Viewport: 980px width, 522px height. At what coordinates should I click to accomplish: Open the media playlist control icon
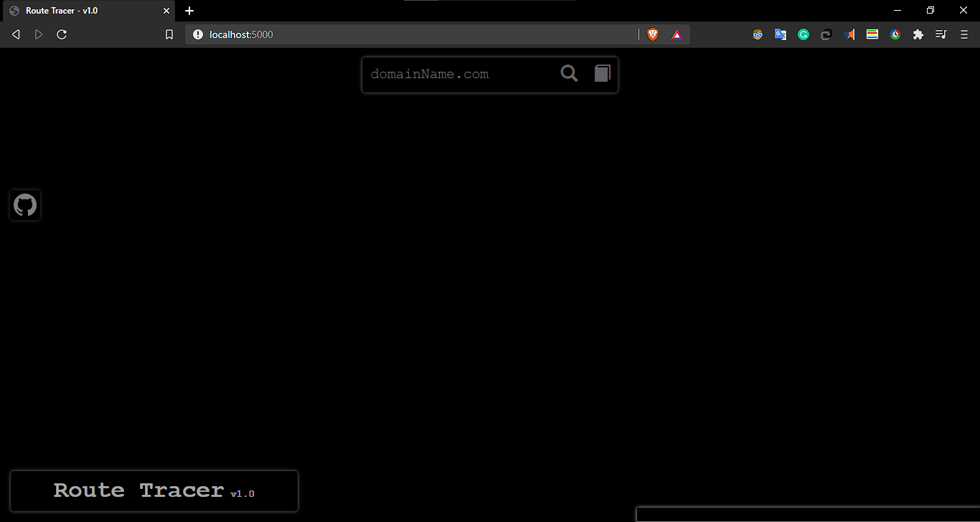tap(941, 34)
